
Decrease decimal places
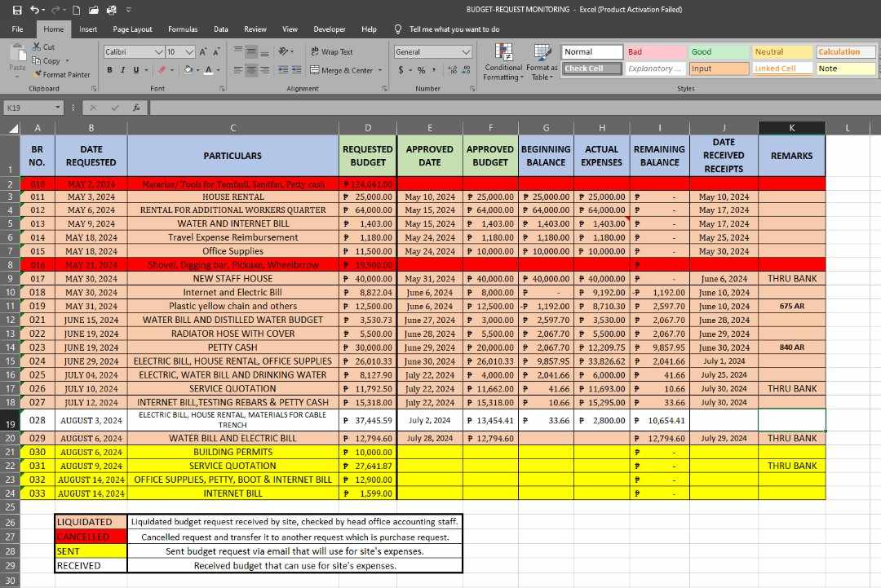click(467, 70)
